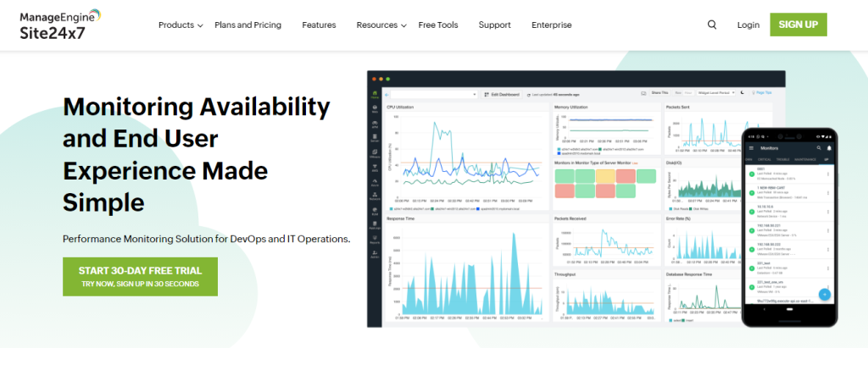Expand the Products menu chevron
This screenshot has height=370, width=868.
tap(200, 26)
